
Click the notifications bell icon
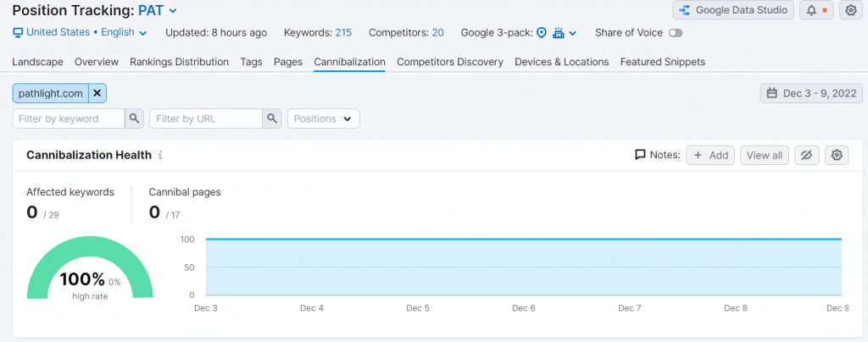coord(811,10)
